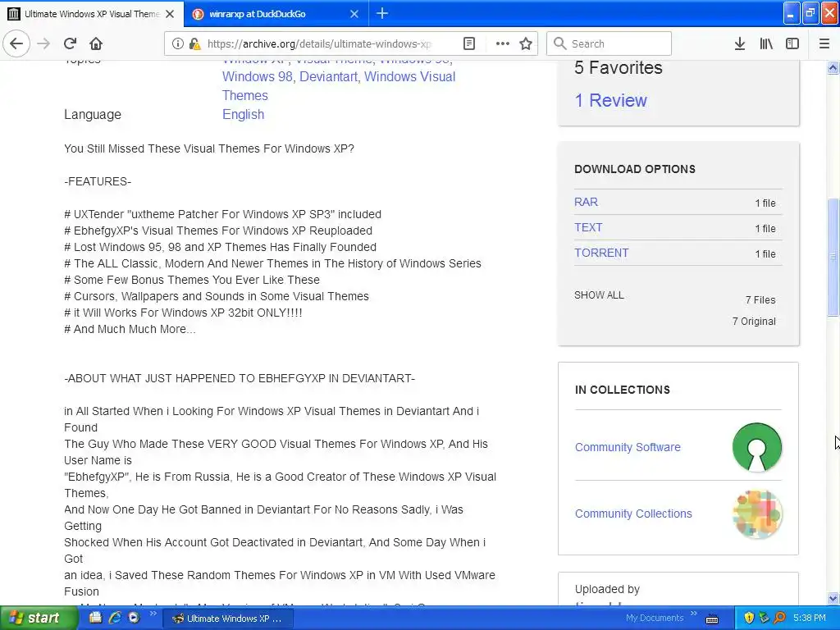Choose the TORRENT download option
This screenshot has height=630, width=840.
(x=601, y=253)
